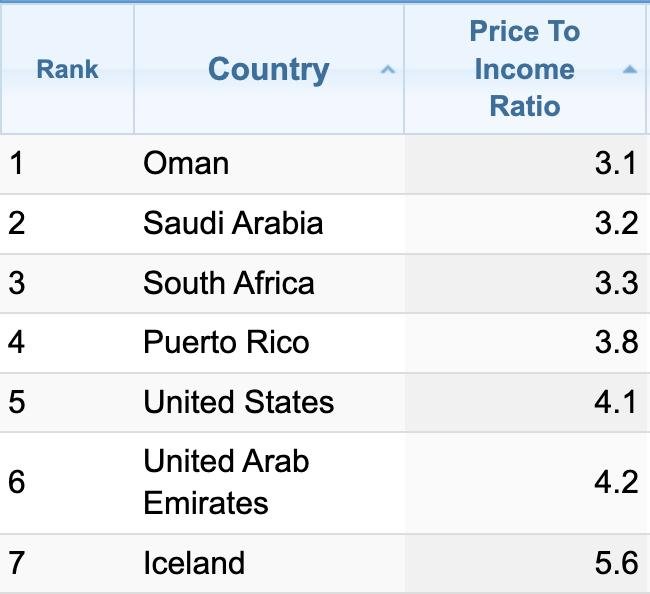Click the 4.2 ratio value
Screen dimensions: 650x594
click(x=615, y=482)
